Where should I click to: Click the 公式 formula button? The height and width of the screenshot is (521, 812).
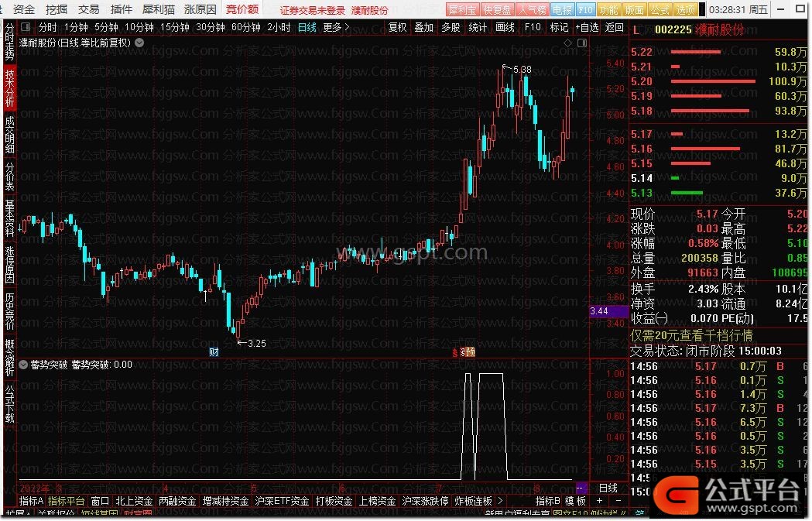[660, 10]
